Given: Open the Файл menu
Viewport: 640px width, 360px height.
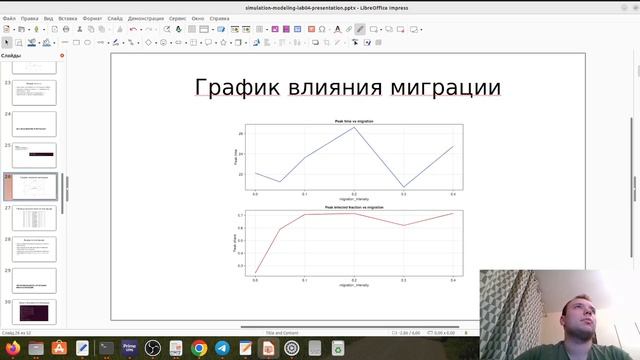Looking at the screenshot, I should pos(9,19).
